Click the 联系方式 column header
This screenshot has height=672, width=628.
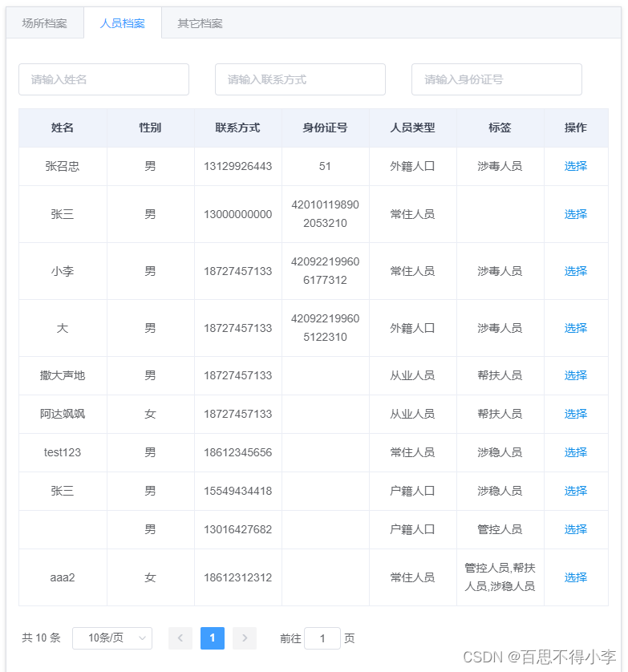pyautogui.click(x=238, y=128)
